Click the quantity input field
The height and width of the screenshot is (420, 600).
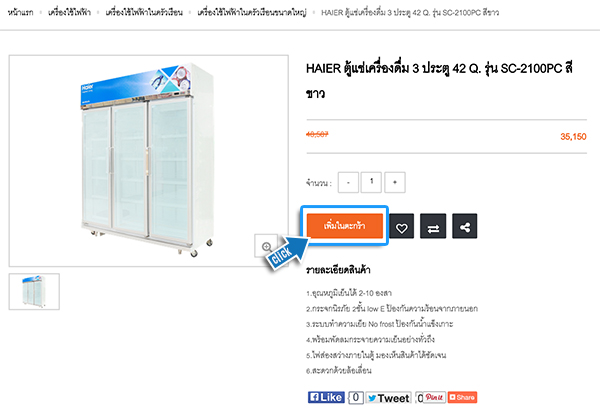pos(371,182)
